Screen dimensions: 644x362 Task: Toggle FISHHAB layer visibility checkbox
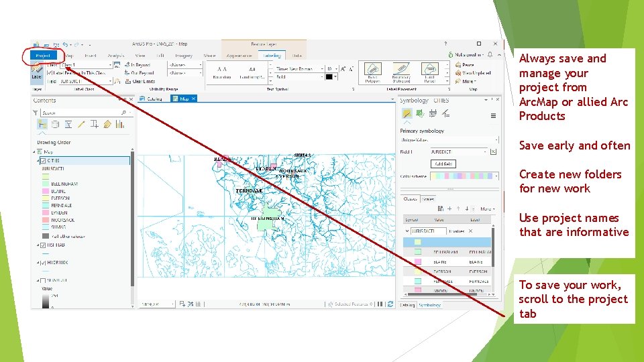click(43, 245)
